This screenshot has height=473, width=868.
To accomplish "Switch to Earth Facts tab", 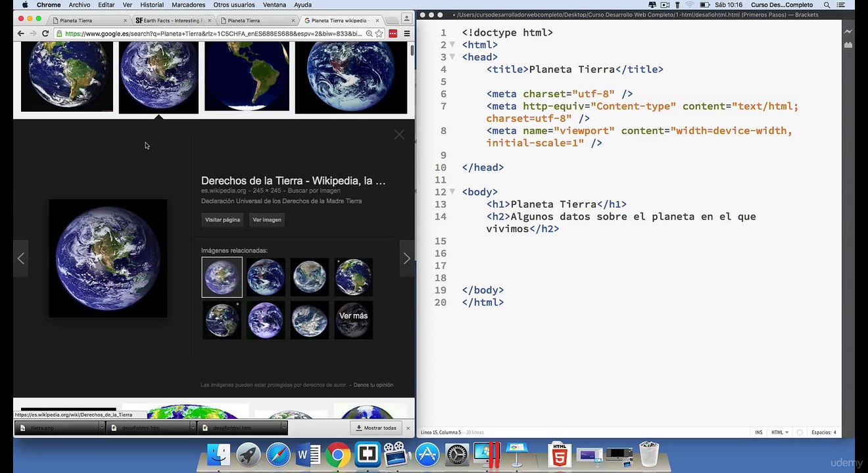I will [x=173, y=20].
